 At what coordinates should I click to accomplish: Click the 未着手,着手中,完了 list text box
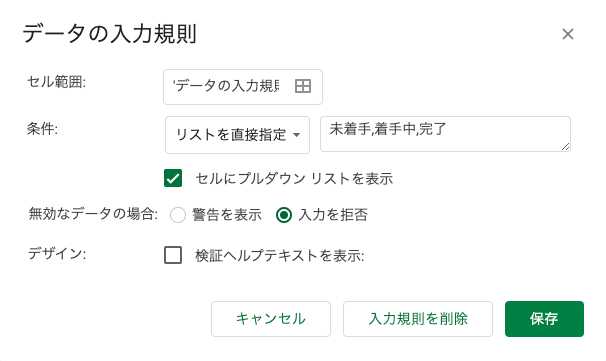(445, 134)
